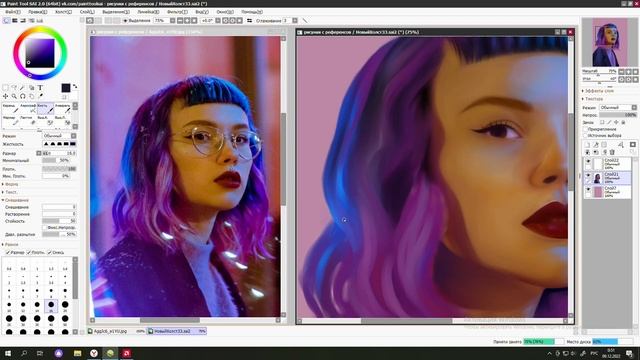Open the stabilizer value dropdown
Viewport: 640px width, 360px height.
295,20
